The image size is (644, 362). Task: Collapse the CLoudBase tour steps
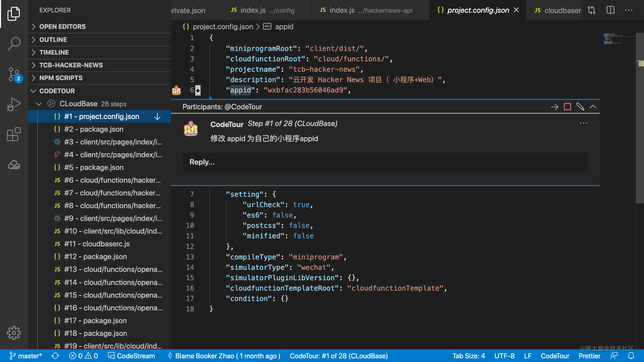(x=39, y=104)
